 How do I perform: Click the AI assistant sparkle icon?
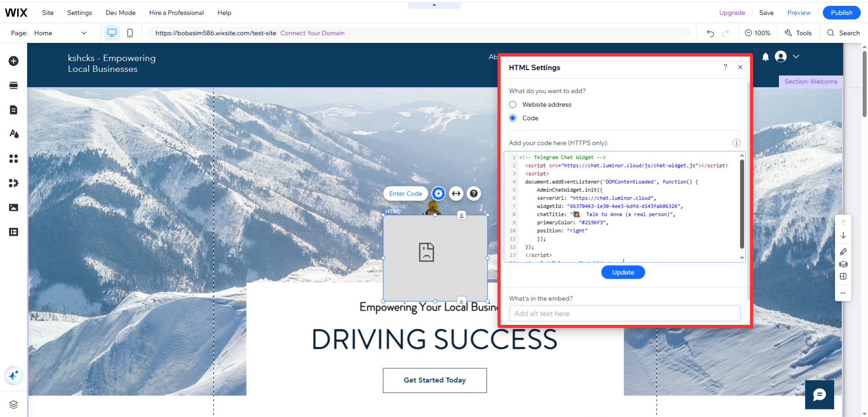(x=14, y=375)
